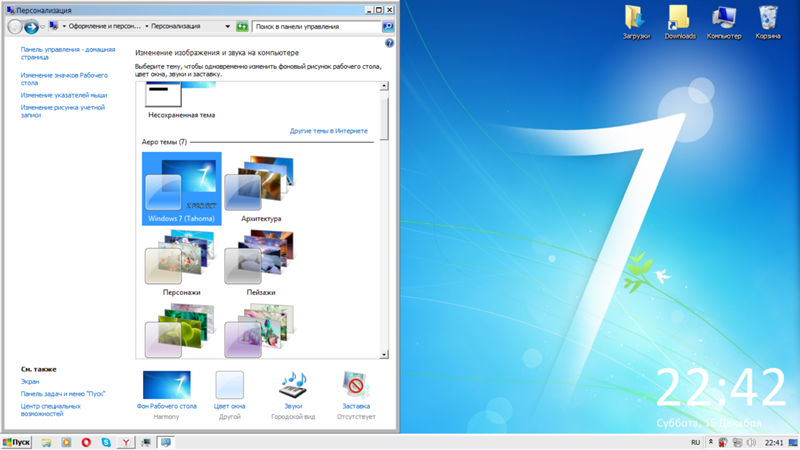Select the 'Персонажи' theme
This screenshot has height=450, width=800.
point(182,262)
